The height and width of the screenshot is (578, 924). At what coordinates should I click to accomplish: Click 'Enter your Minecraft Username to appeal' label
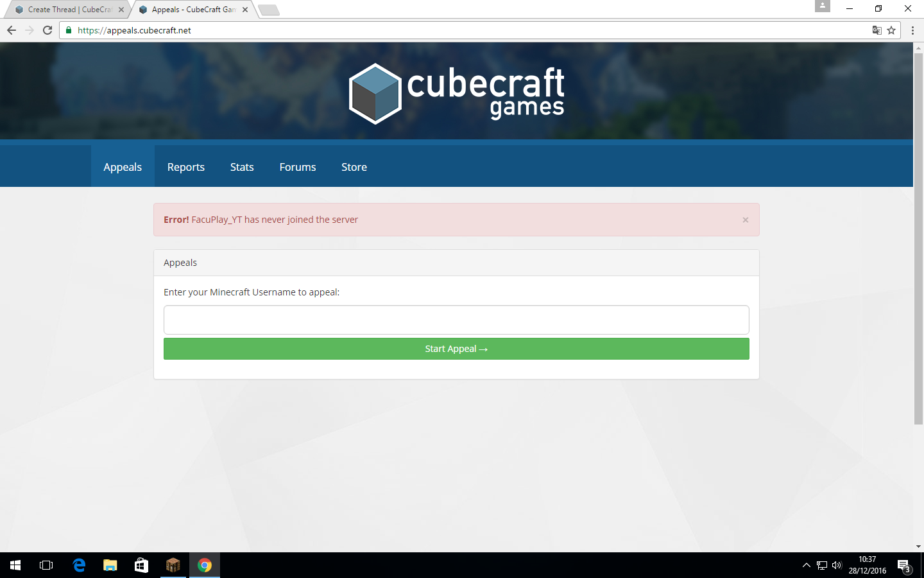[x=252, y=292]
